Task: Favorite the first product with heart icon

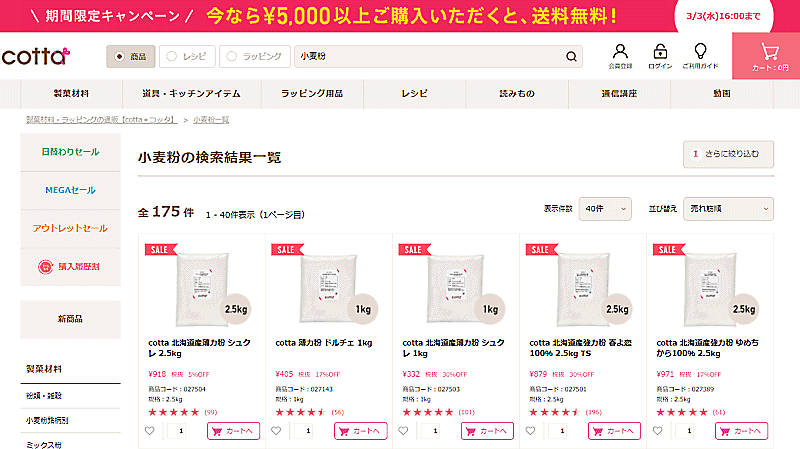Action: (150, 431)
